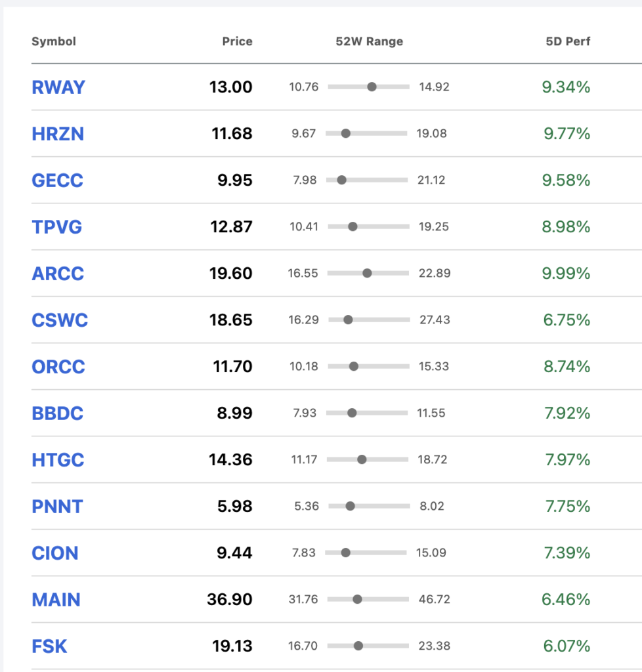Click the ARCC 52-week range marker
642x672 pixels.
click(x=368, y=274)
